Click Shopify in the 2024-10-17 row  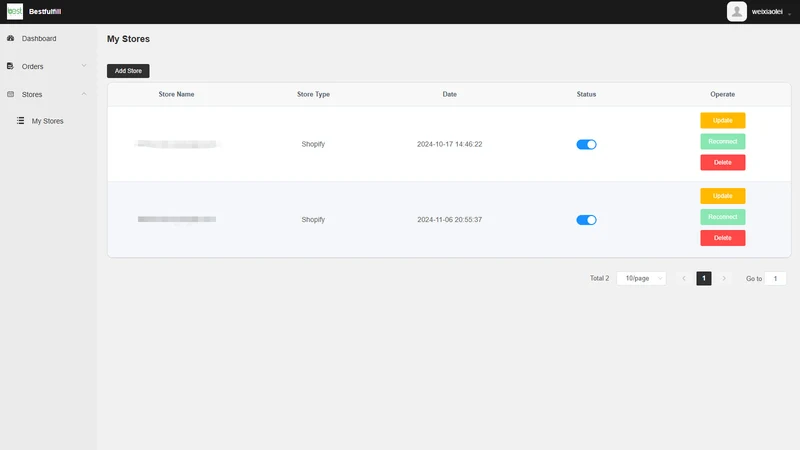(313, 144)
